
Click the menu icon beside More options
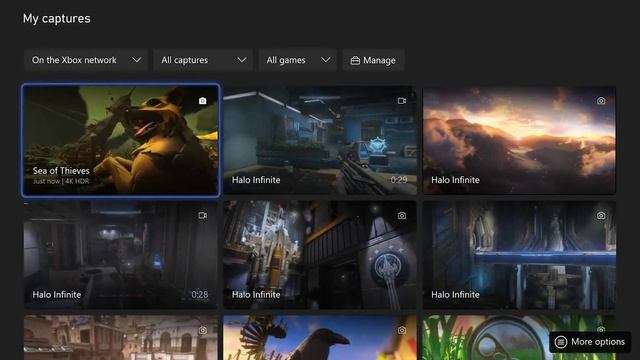pyautogui.click(x=561, y=342)
